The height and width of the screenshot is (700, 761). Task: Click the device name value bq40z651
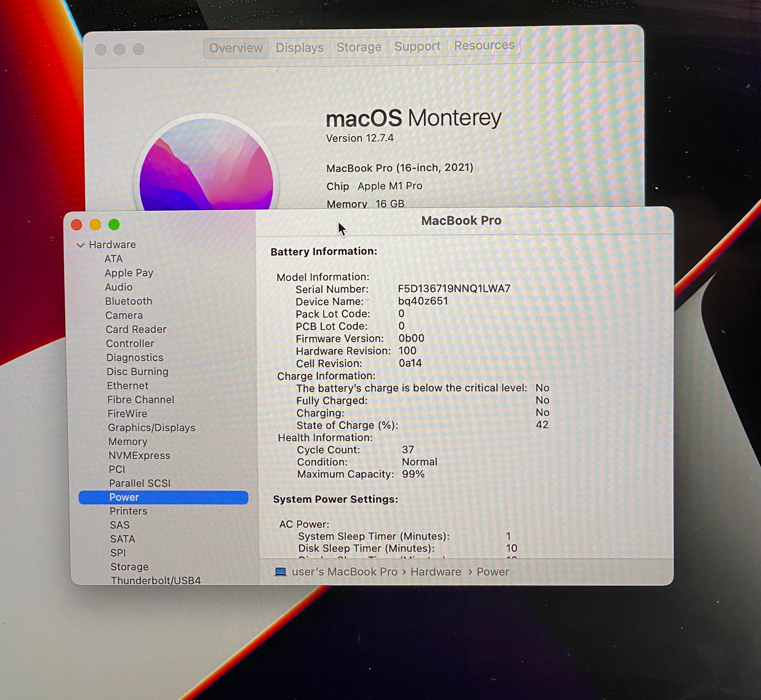coord(423,301)
